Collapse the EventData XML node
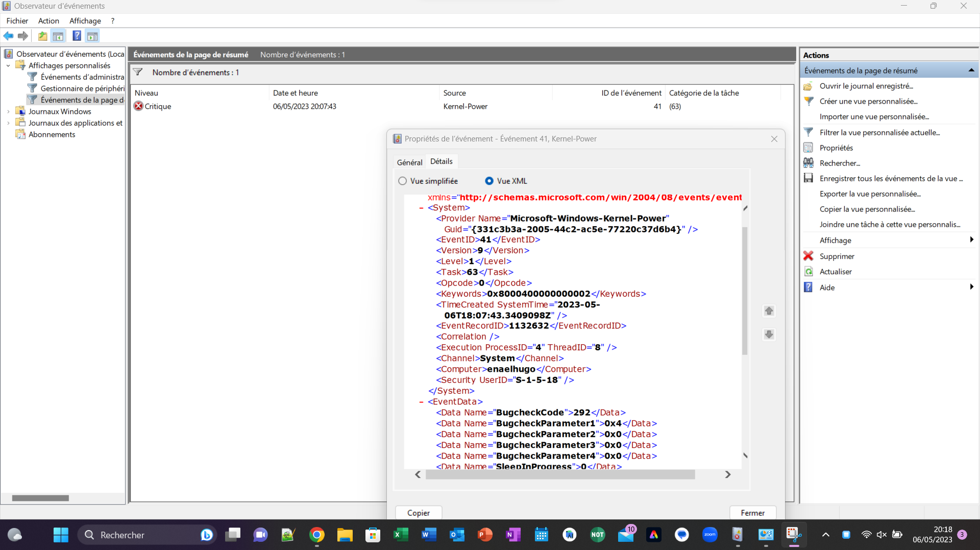This screenshot has width=980, height=550. click(x=421, y=402)
